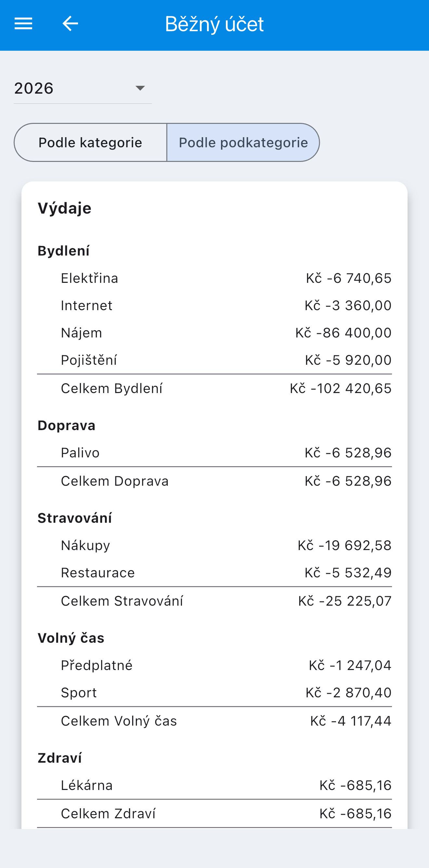429x868 pixels.
Task: Open the hamburger navigation menu
Action: 23,24
